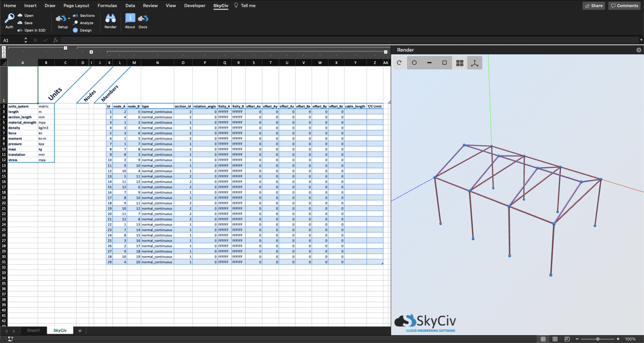
Task: Toggle node visibility in the render panel
Action: [x=413, y=63]
